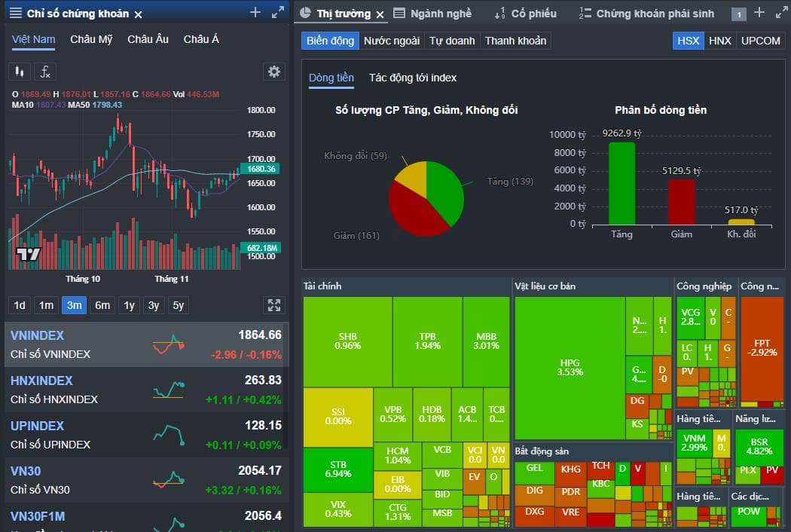This screenshot has width=791, height=532.
Task: Click the SSI 0.00% heatmap tile
Action: tap(338, 417)
